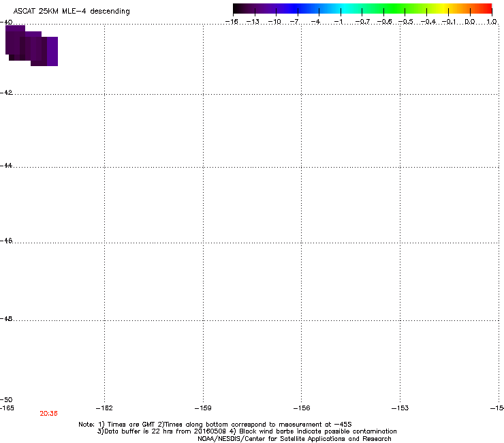Click the -40 latitude axis label

6,22
